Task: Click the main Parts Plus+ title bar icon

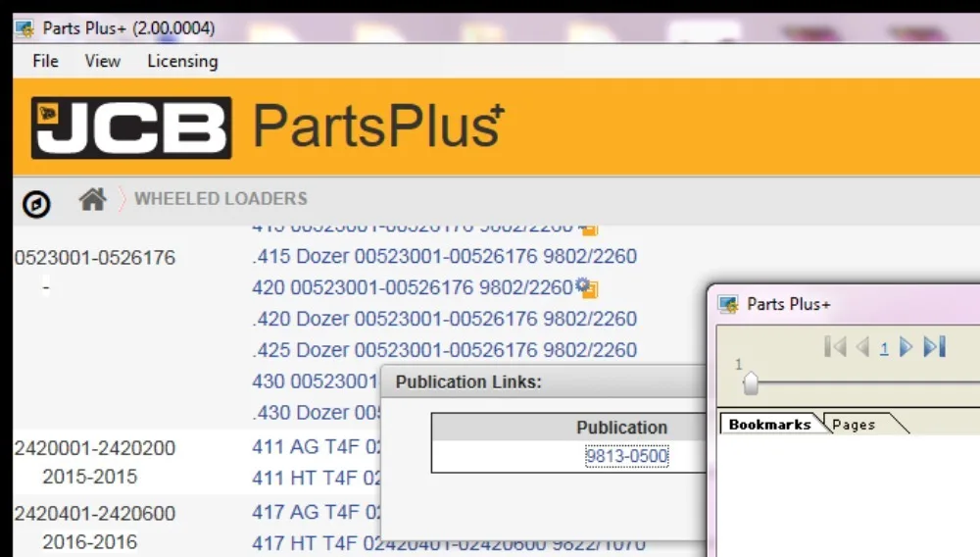Action: 24,28
